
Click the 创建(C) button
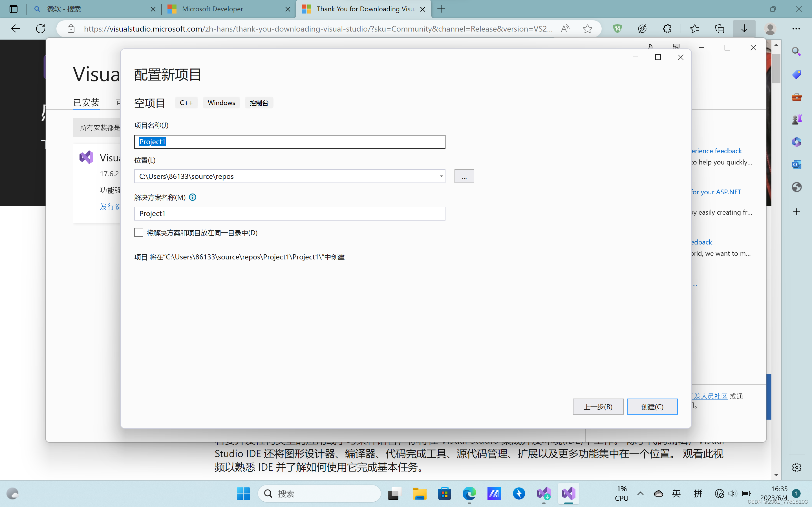click(x=652, y=406)
